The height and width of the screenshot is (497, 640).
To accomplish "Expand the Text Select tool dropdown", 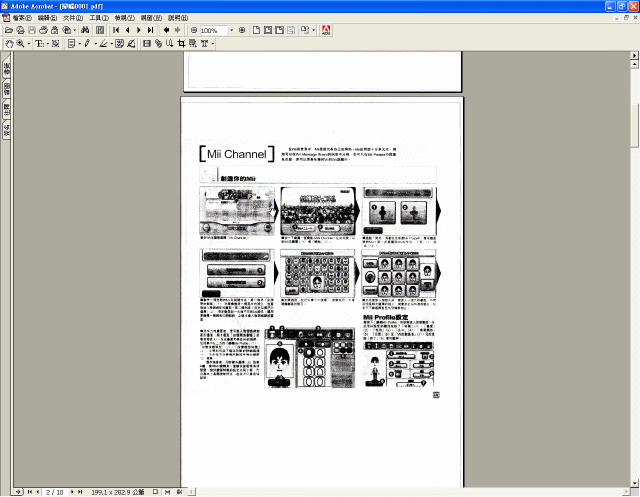I will pyautogui.click(x=48, y=44).
